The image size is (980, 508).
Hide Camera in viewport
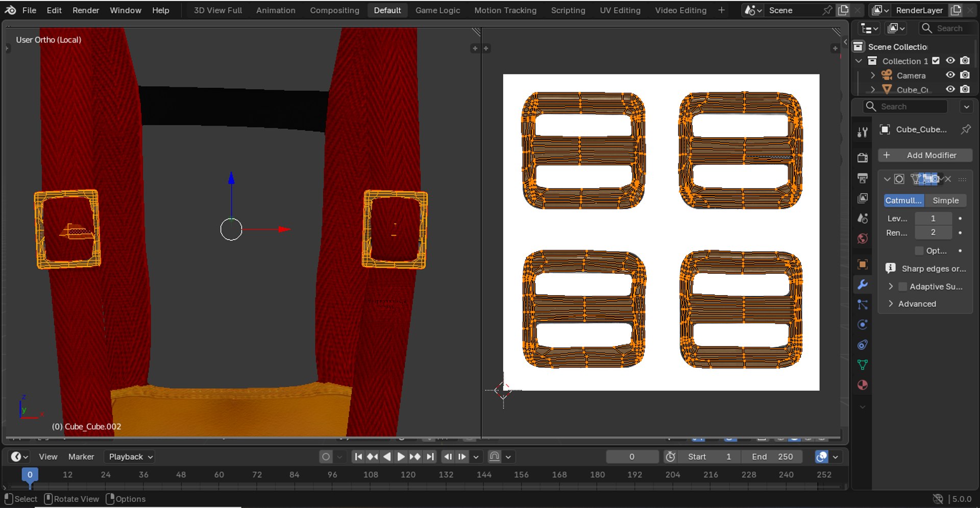(950, 75)
